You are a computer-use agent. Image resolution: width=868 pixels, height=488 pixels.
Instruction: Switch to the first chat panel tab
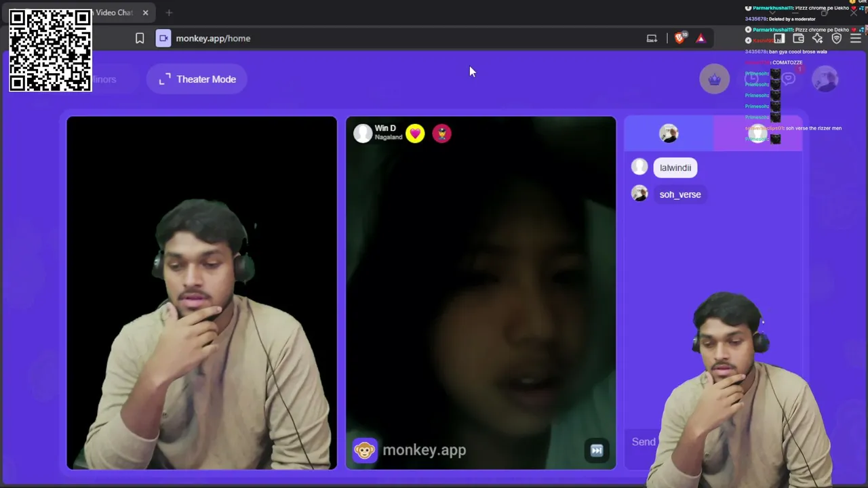pyautogui.click(x=669, y=134)
